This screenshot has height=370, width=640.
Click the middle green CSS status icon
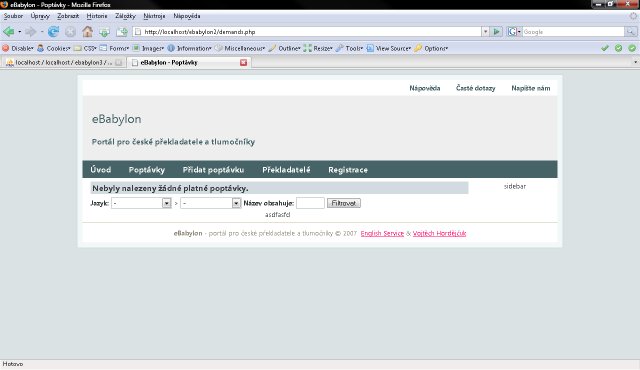[619, 48]
